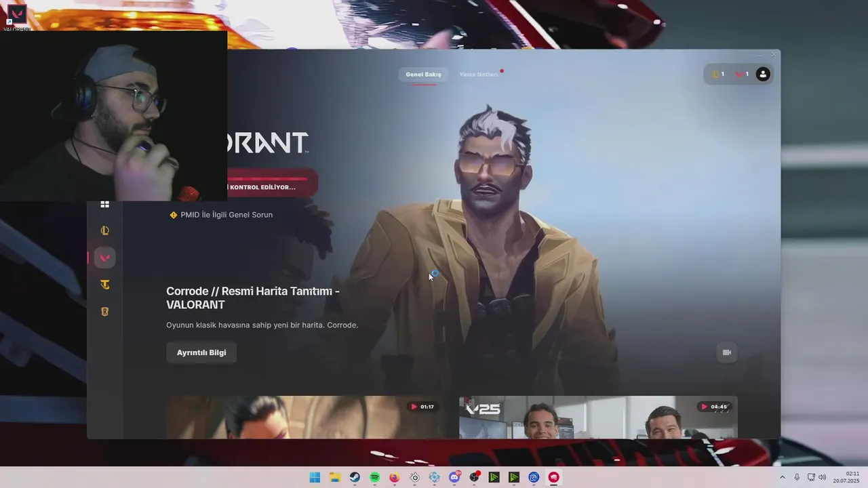Click the PMID warning diamond icon
This screenshot has height=488, width=868.
coord(174,215)
